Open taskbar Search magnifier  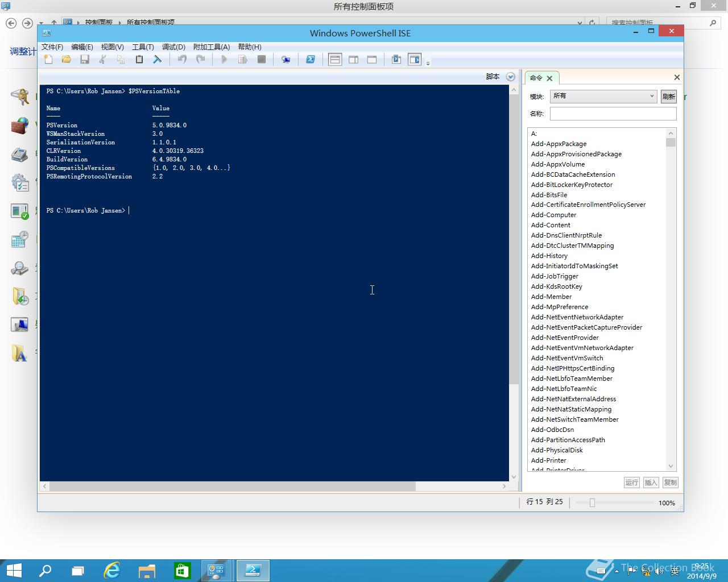pyautogui.click(x=45, y=571)
